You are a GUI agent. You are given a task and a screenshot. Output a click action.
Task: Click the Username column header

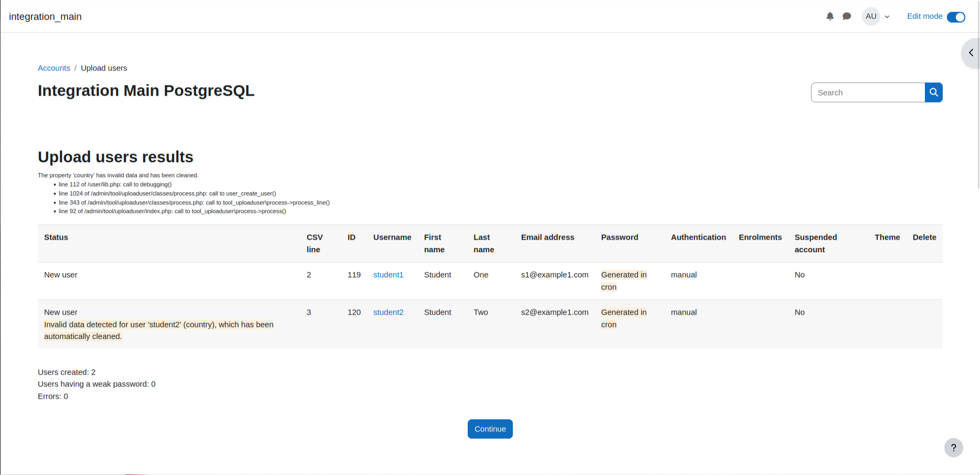(x=392, y=237)
